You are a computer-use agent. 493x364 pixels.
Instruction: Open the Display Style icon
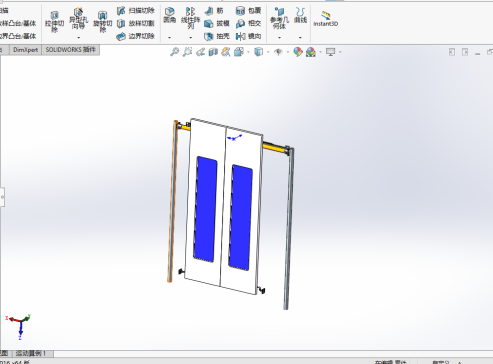(x=259, y=52)
